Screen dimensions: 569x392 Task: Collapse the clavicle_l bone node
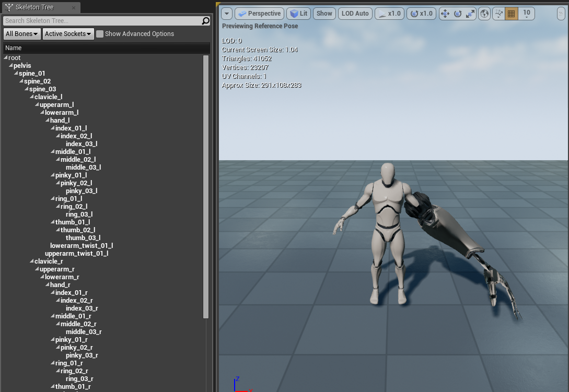[32, 97]
